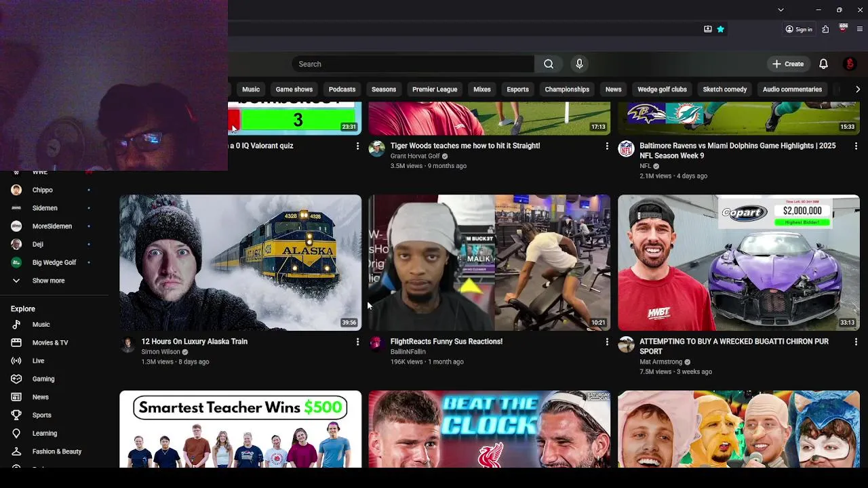Select the Sketch comedy chip

pyautogui.click(x=724, y=89)
